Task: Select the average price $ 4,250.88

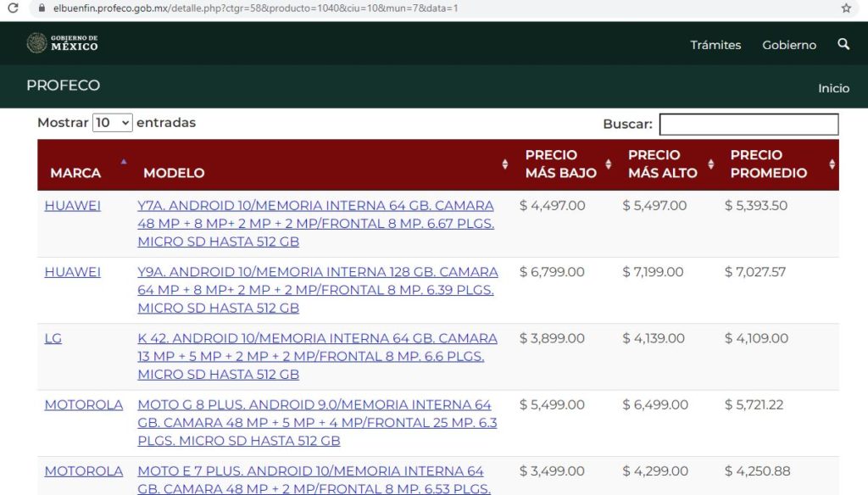Action: point(757,471)
